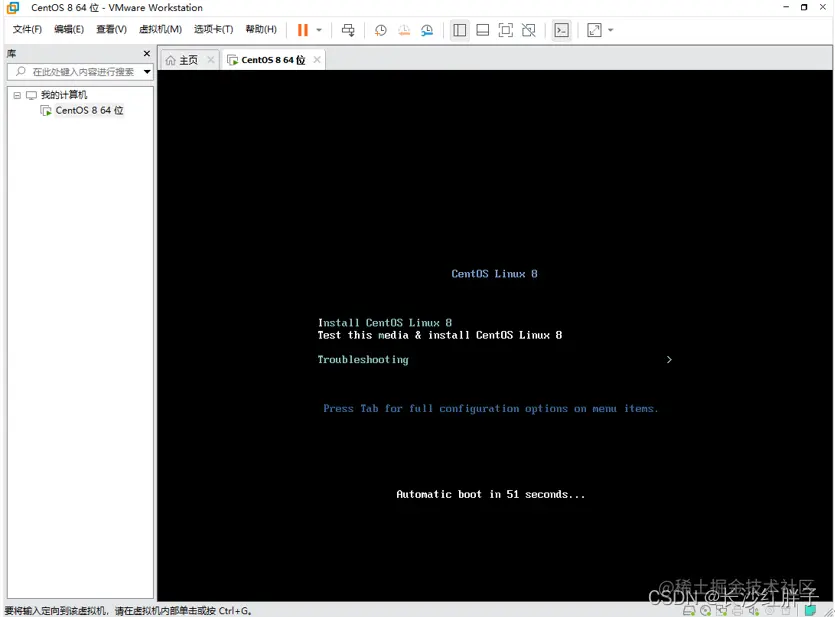Click the Press Tab configuration hint text

point(490,408)
